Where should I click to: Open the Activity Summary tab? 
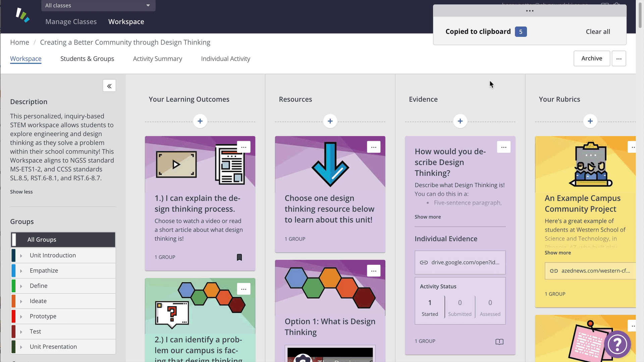(x=158, y=59)
